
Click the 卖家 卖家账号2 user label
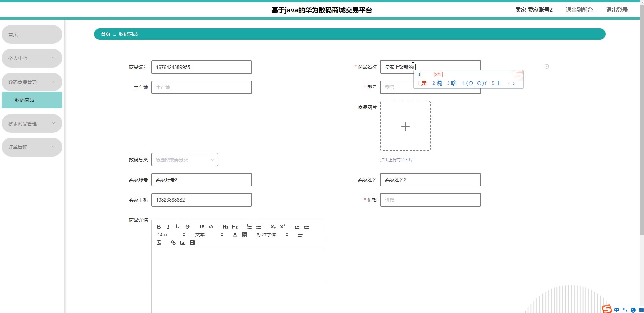coord(534,10)
